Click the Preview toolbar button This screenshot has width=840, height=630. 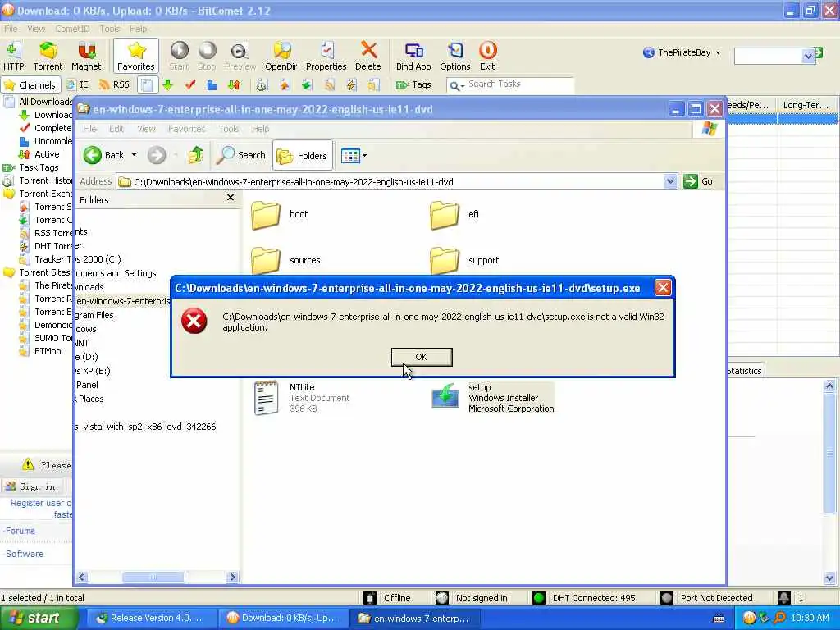tap(240, 57)
